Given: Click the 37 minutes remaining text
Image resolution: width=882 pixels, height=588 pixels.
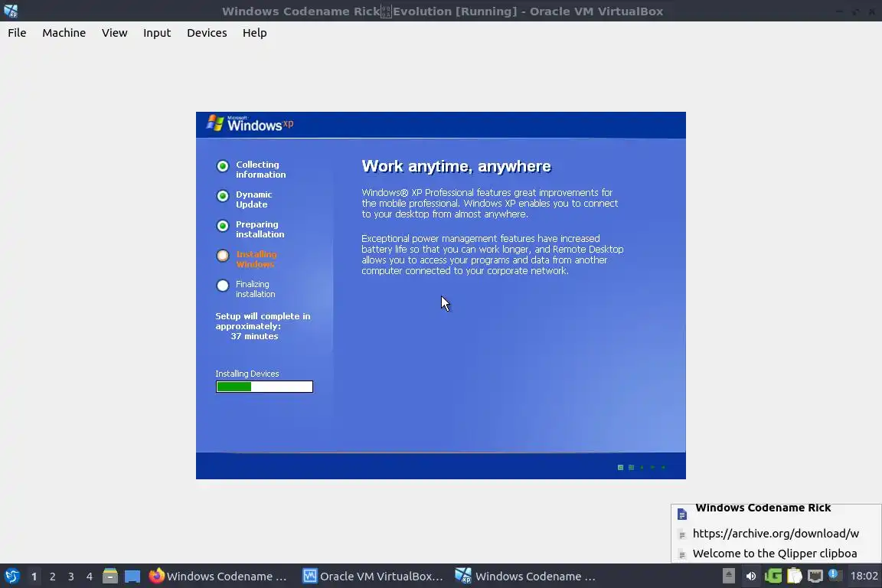Looking at the screenshot, I should click(x=254, y=336).
